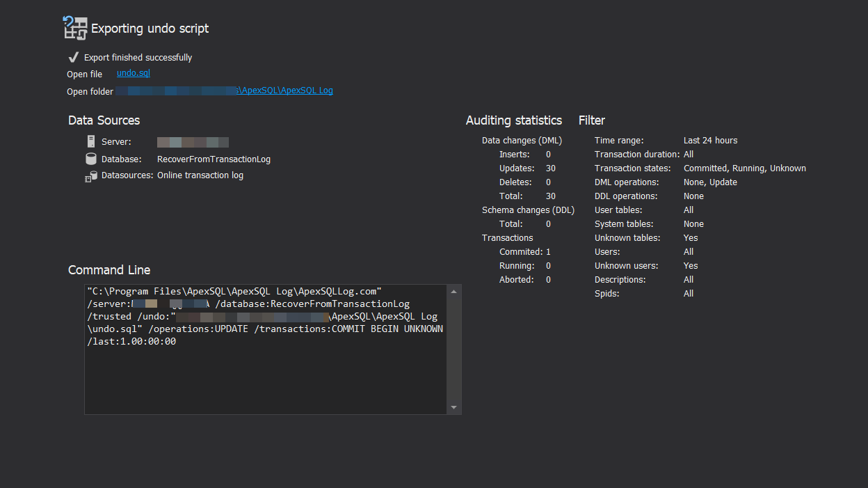Click the RecoverFromTransactionLog database name
Viewport: 868px width, 488px height.
coord(214,159)
